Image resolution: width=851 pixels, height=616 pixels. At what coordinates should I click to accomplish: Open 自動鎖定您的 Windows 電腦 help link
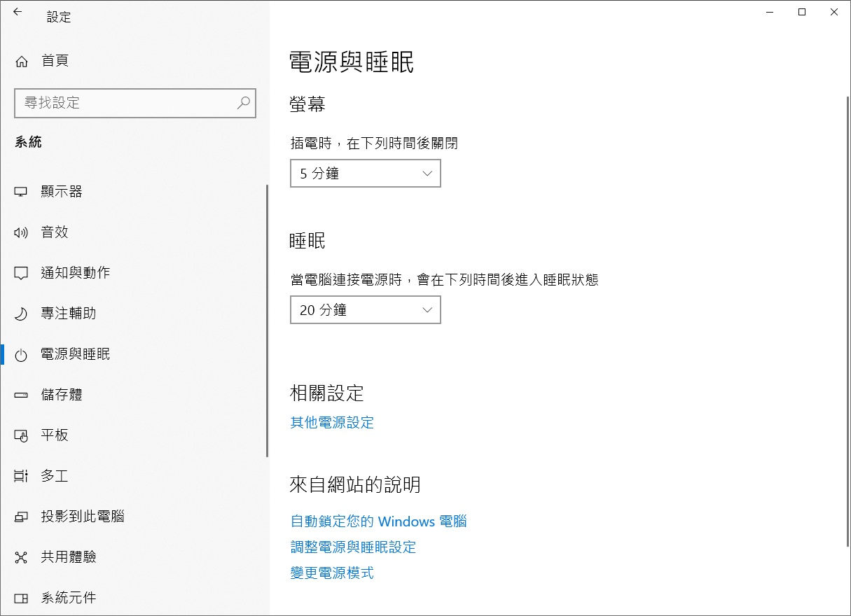click(x=378, y=521)
